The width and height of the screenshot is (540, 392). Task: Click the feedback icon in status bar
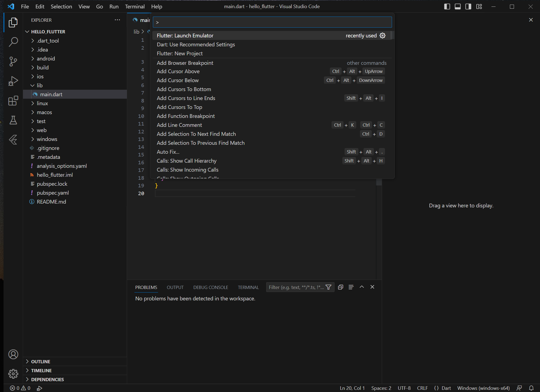[519, 388]
